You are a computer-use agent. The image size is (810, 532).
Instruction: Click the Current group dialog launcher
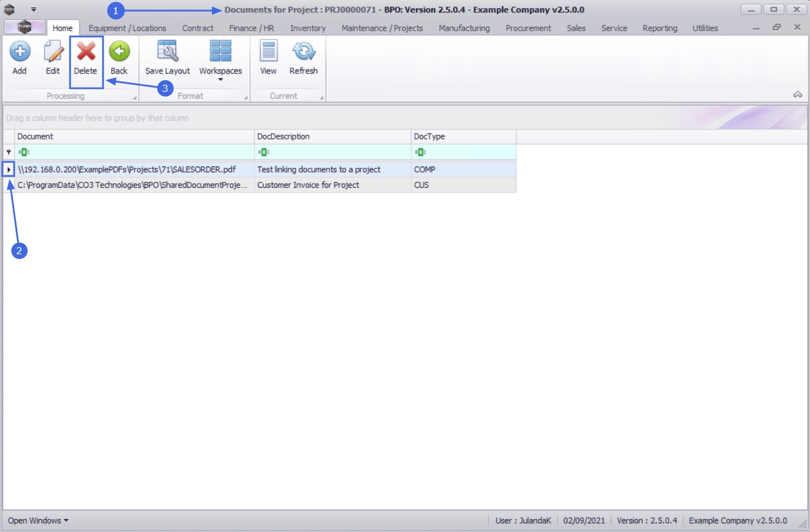click(x=321, y=98)
